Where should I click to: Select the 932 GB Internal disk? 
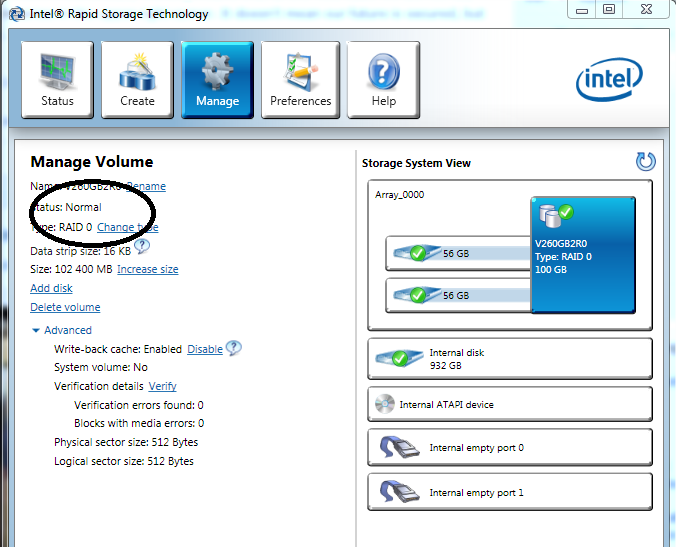(510, 359)
